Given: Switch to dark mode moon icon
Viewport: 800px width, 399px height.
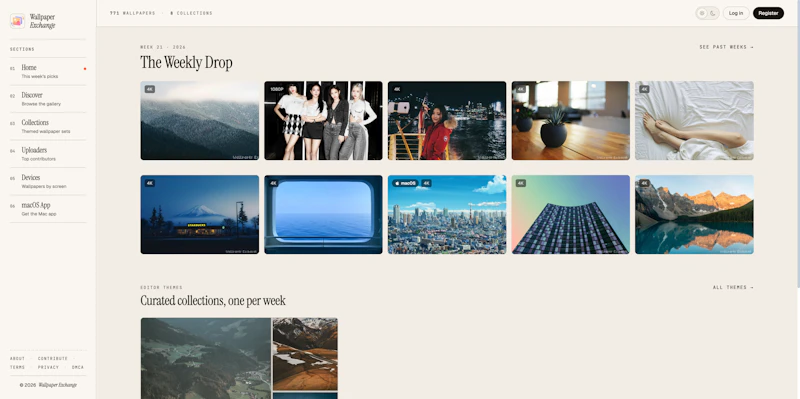Looking at the screenshot, I should point(713,13).
